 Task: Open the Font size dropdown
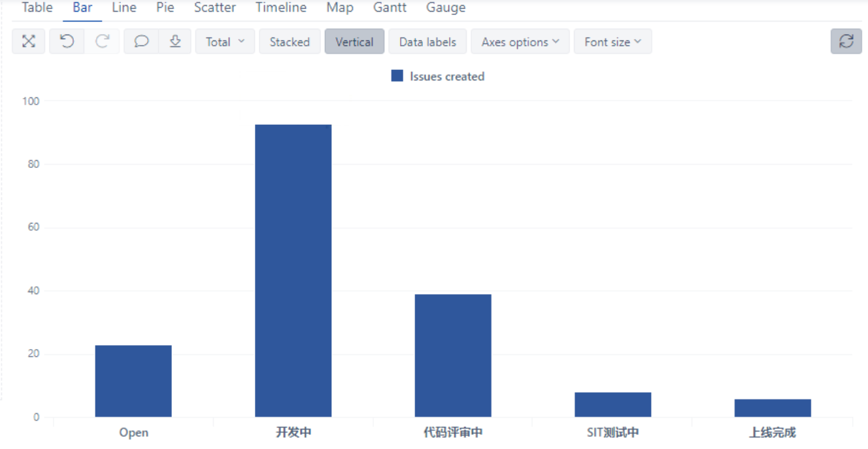coord(612,42)
